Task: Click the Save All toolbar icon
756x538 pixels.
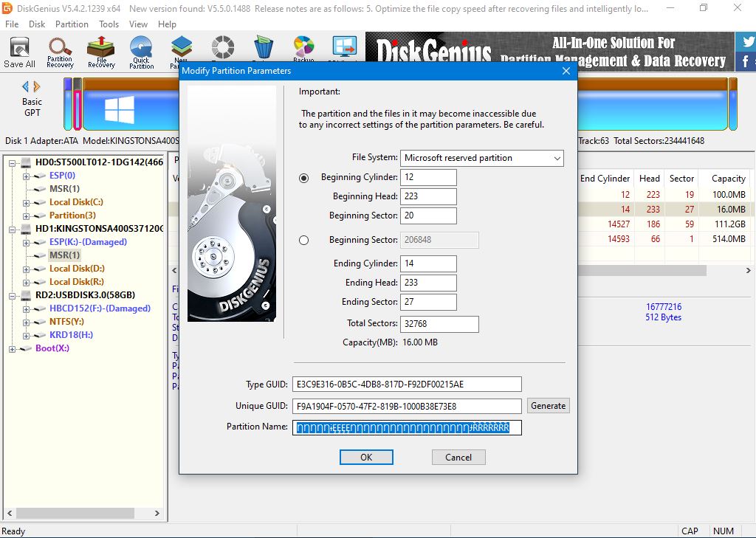Action: (19, 52)
